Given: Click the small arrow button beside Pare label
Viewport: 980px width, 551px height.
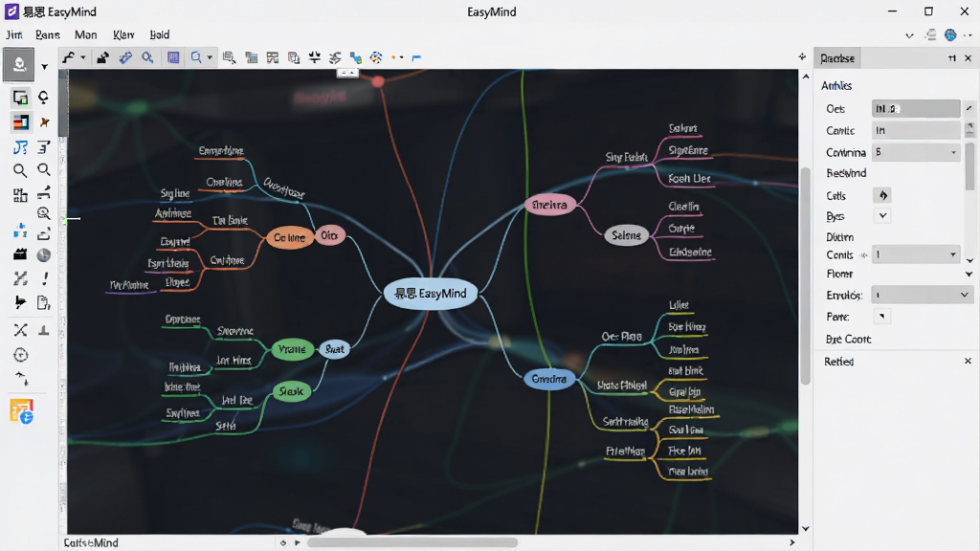Looking at the screenshot, I should coord(881,316).
